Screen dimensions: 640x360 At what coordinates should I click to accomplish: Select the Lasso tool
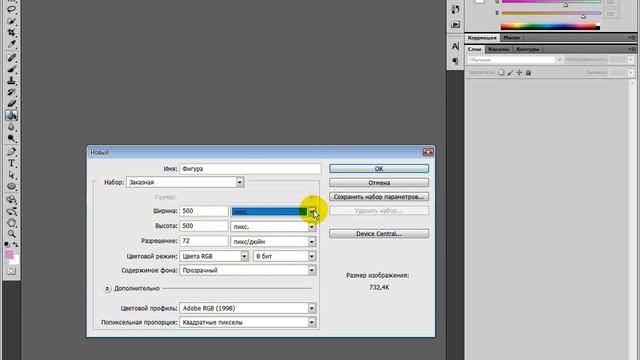coord(11,9)
